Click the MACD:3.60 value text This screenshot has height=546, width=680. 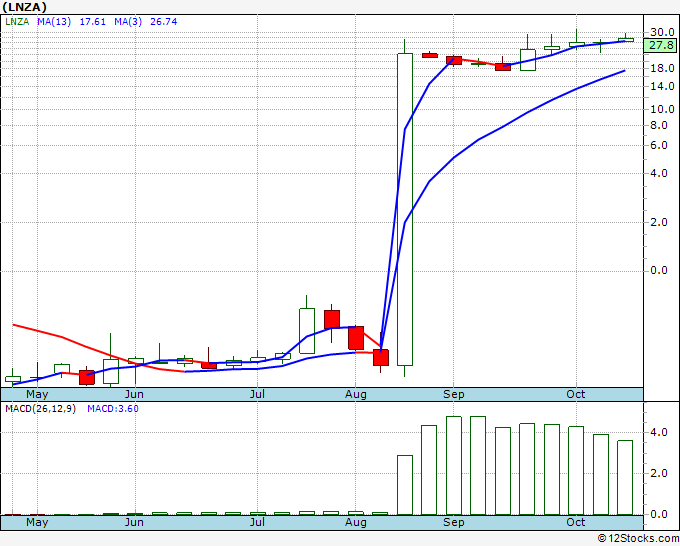click(x=113, y=409)
